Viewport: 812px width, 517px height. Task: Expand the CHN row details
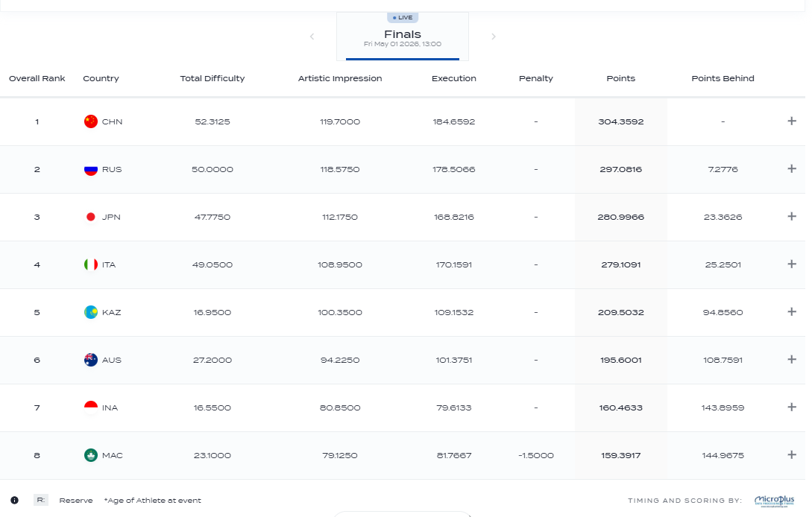click(x=792, y=121)
